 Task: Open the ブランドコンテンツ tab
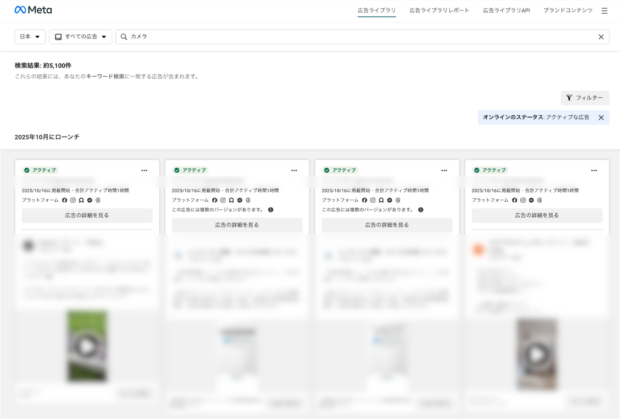tap(568, 10)
